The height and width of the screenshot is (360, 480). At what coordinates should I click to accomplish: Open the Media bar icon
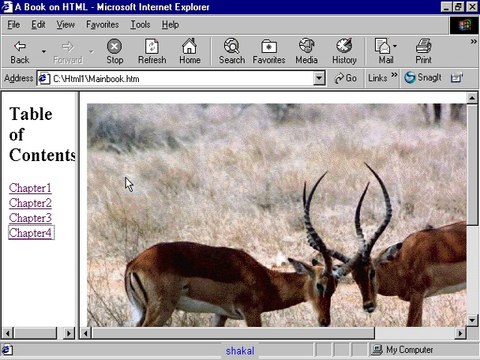tap(306, 52)
